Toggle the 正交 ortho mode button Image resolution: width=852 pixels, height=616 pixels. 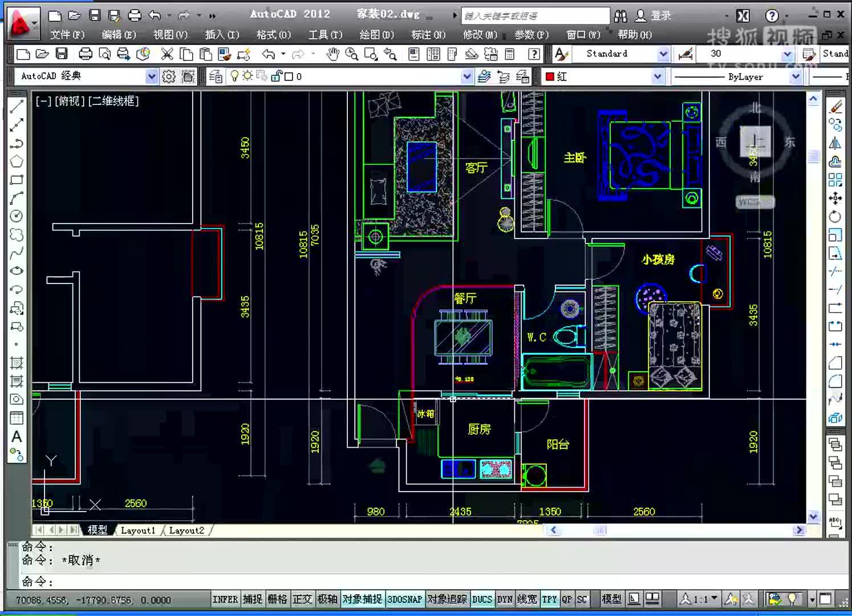click(x=302, y=599)
